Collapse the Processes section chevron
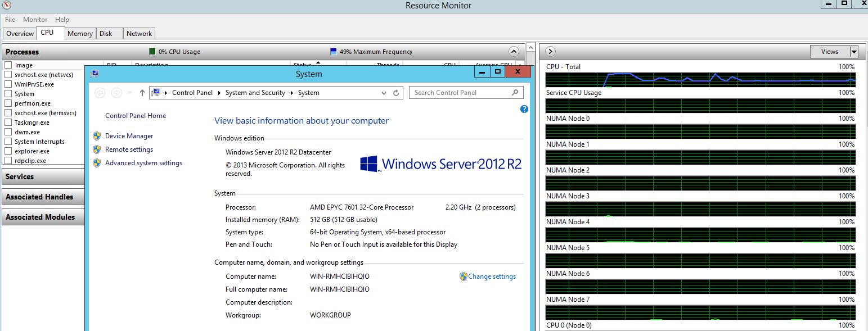868x331 pixels. 513,52
